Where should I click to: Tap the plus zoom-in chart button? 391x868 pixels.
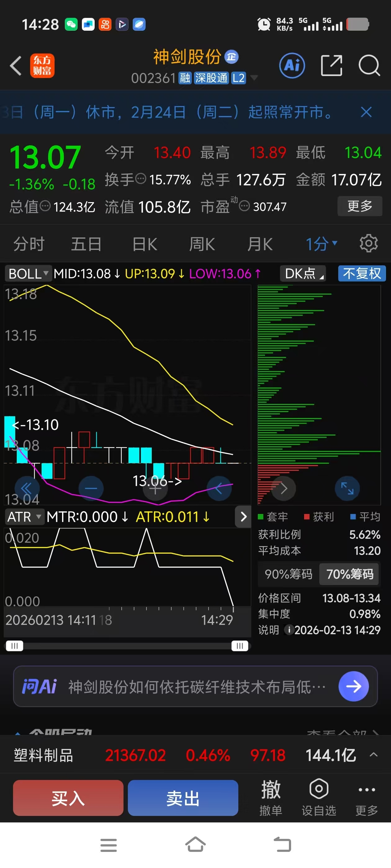pyautogui.click(x=155, y=488)
